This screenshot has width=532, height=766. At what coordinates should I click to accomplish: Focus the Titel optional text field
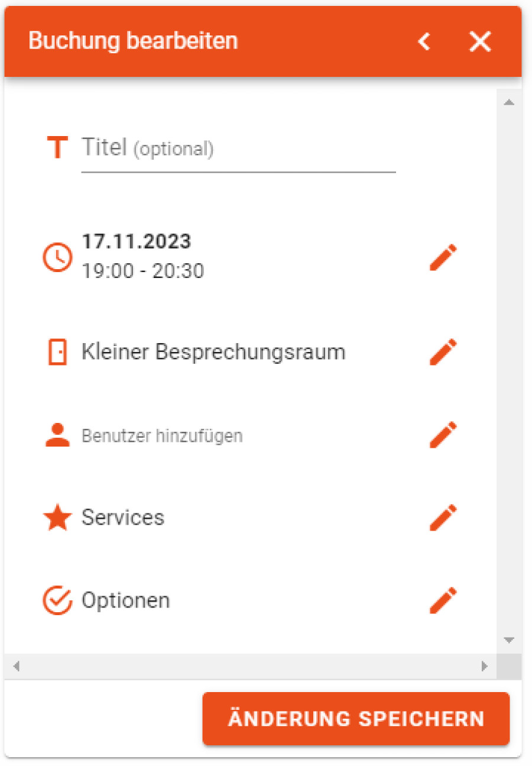tap(238, 148)
